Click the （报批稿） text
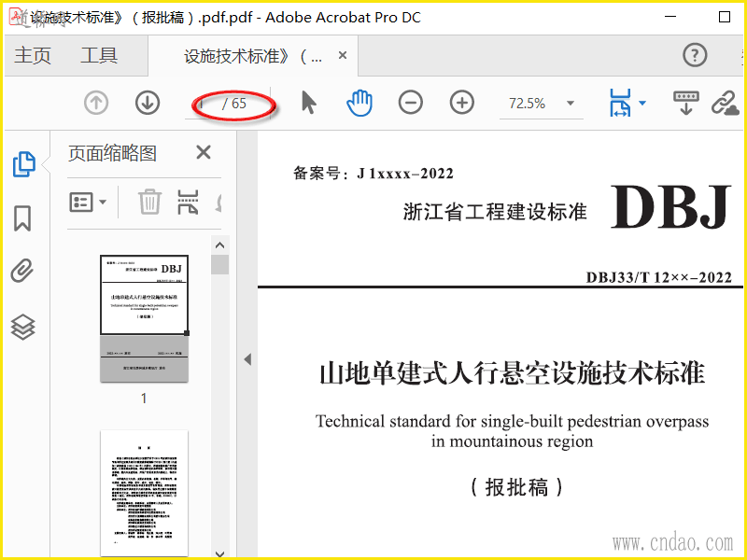The width and height of the screenshot is (747, 560). [517, 487]
